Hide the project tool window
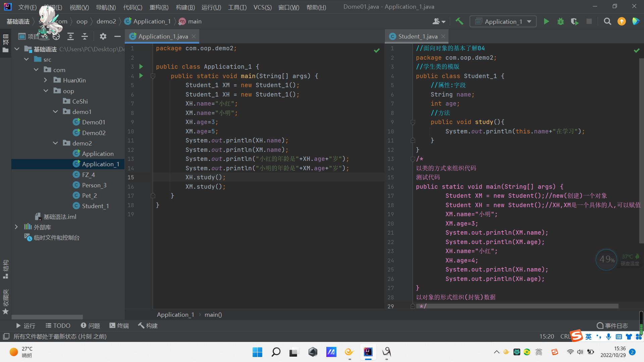 (117, 36)
